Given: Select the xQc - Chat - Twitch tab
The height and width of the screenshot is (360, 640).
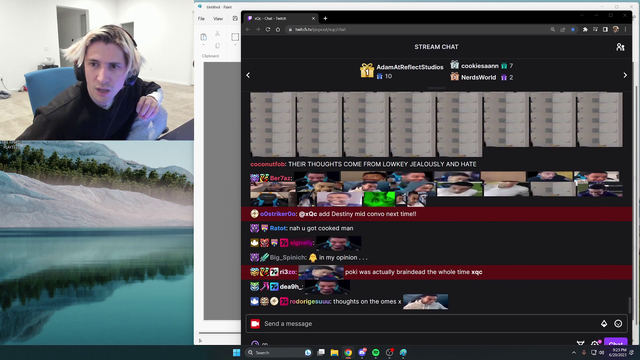Looking at the screenshot, I should click(x=282, y=18).
